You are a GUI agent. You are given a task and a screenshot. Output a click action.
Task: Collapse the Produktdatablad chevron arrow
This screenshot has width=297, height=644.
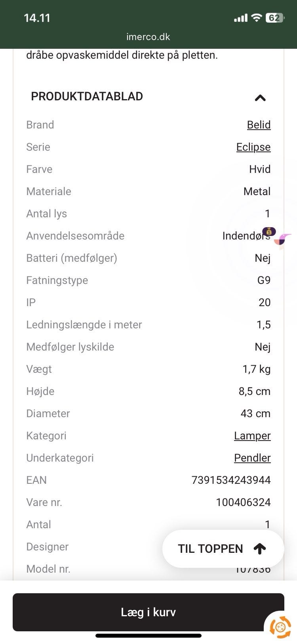(260, 98)
